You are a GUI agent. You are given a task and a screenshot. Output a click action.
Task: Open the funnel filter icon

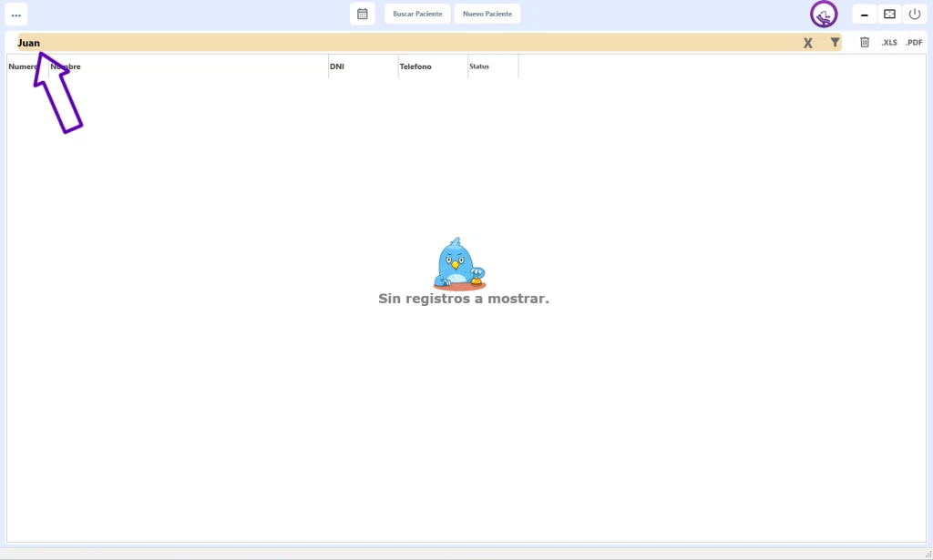835,42
